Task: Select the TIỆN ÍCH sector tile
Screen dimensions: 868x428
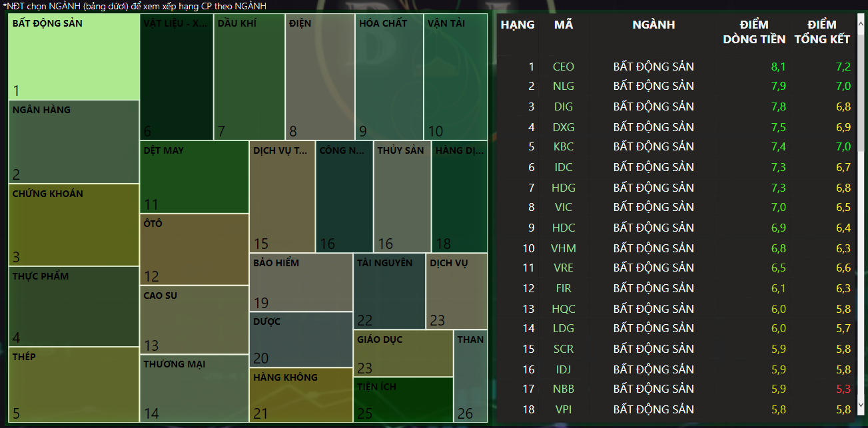Action: (x=402, y=399)
